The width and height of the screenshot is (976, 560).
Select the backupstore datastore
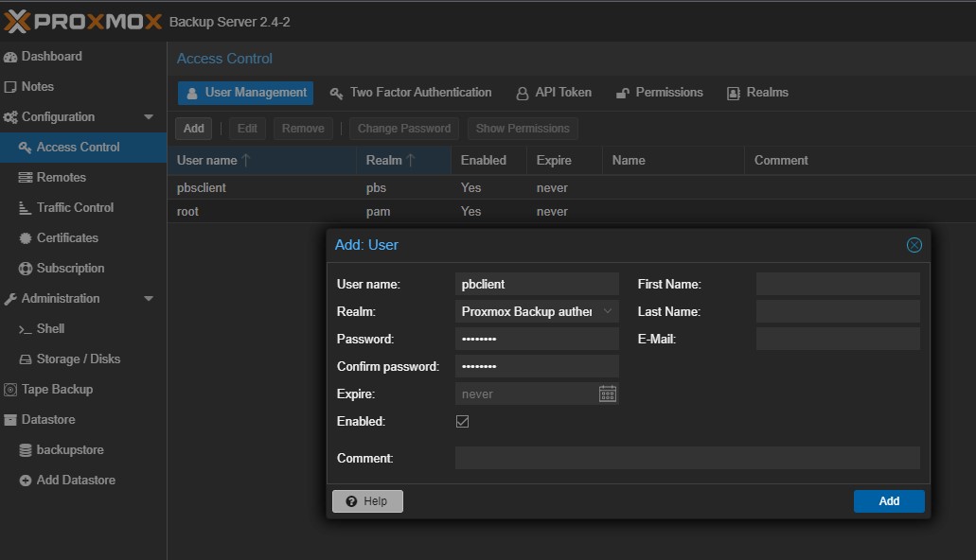(69, 450)
